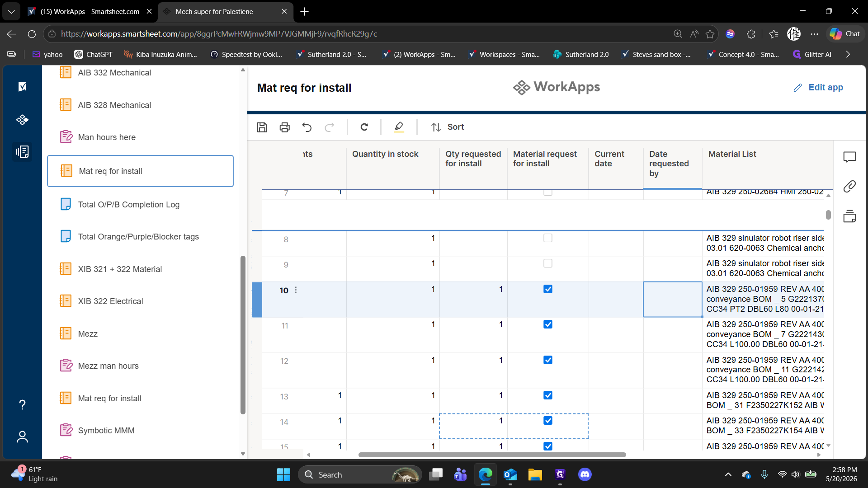This screenshot has height=488, width=868.
Task: Open the Speedtest by Ookla bookmark
Action: click(246, 54)
